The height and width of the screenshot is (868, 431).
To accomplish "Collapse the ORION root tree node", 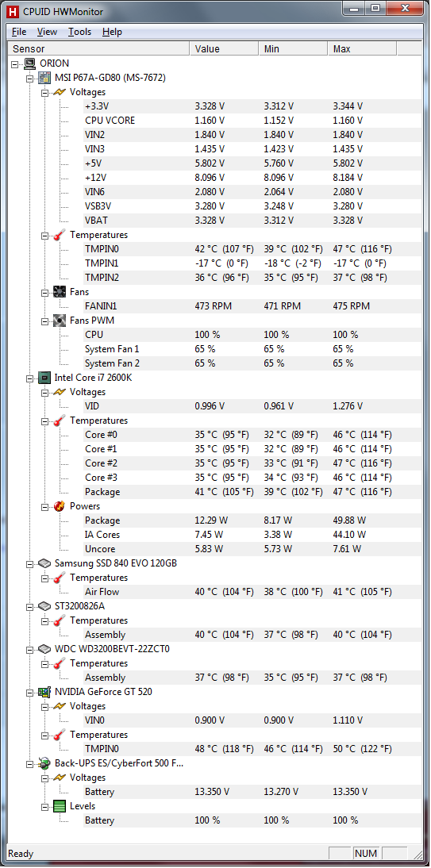I will pos(15,63).
